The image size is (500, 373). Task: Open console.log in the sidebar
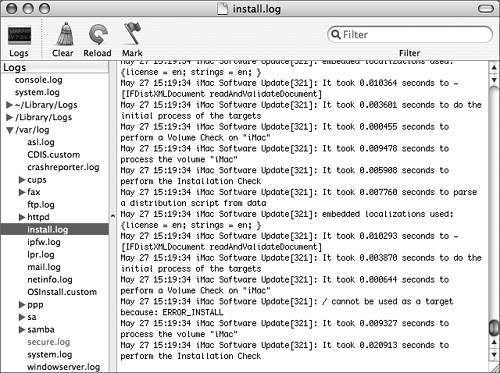click(x=38, y=80)
